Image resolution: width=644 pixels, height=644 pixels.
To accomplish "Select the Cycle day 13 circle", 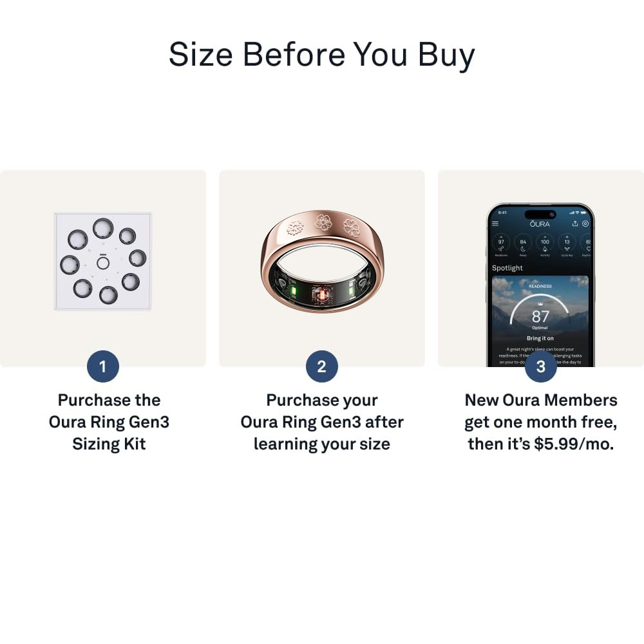I will point(567,243).
